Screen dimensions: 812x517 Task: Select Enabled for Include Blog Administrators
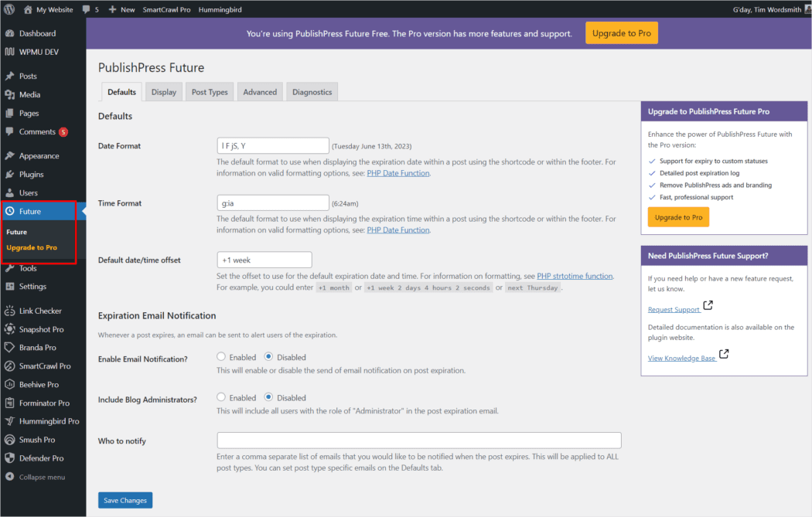tap(221, 397)
